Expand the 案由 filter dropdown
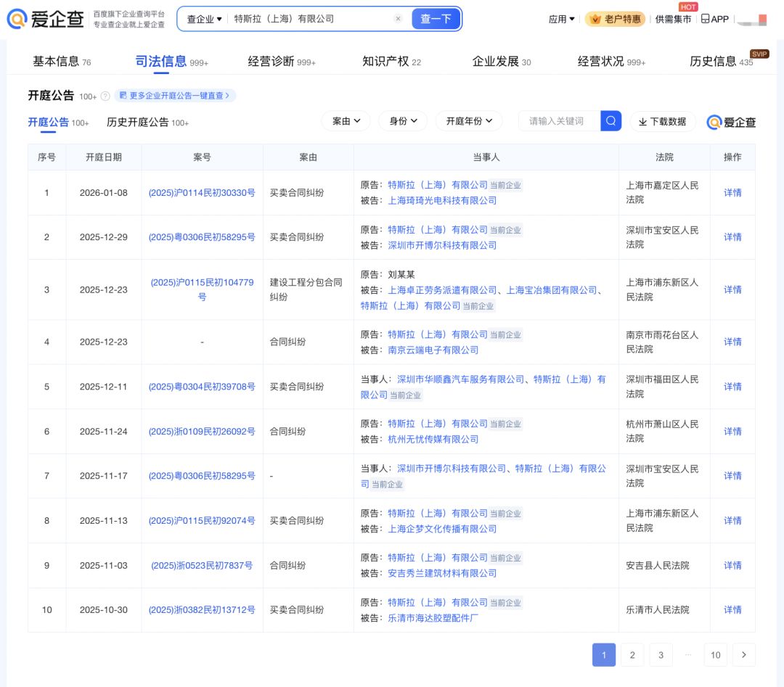 [x=346, y=121]
